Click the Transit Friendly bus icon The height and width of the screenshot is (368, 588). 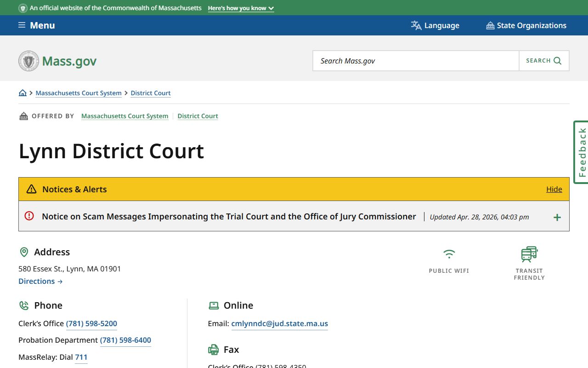(529, 254)
